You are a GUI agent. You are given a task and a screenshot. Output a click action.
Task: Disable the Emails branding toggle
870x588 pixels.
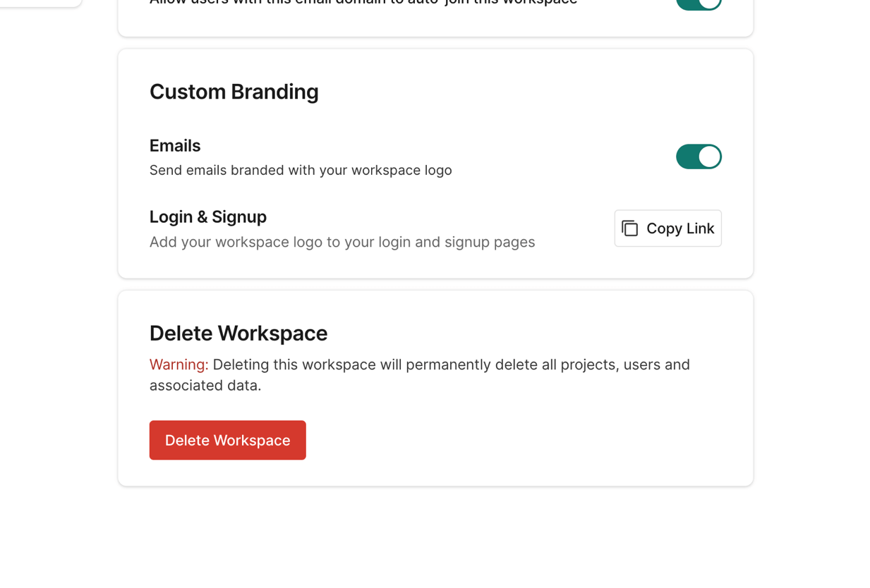[698, 157]
